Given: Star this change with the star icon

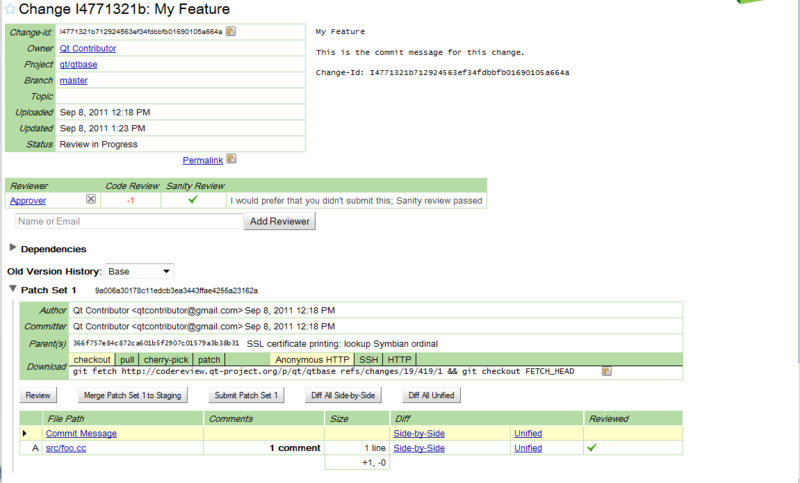Looking at the screenshot, I should tap(10, 11).
